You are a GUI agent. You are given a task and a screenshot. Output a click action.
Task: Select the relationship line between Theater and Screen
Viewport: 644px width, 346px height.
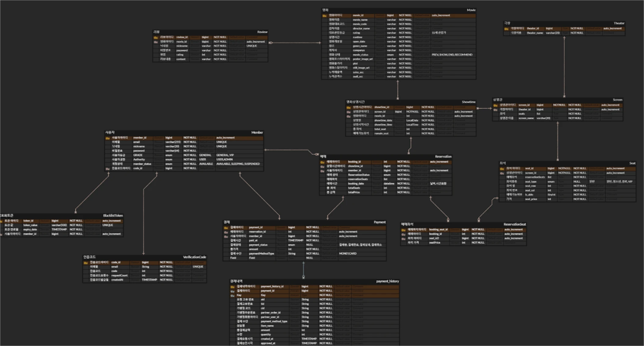(x=564, y=67)
